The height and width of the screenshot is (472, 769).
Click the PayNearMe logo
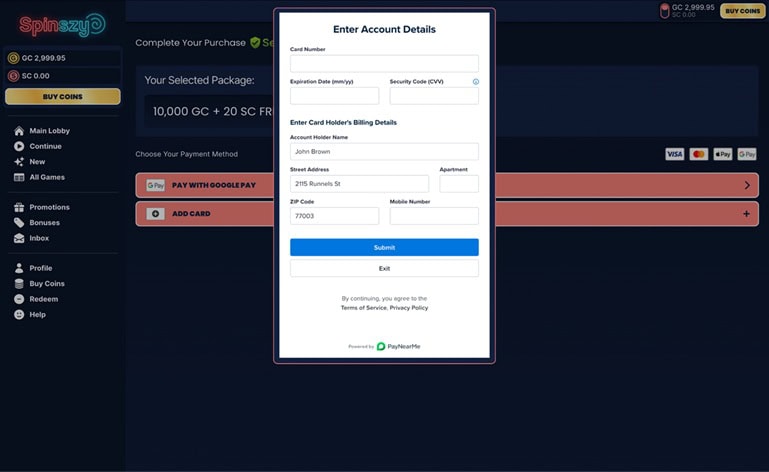coord(400,346)
